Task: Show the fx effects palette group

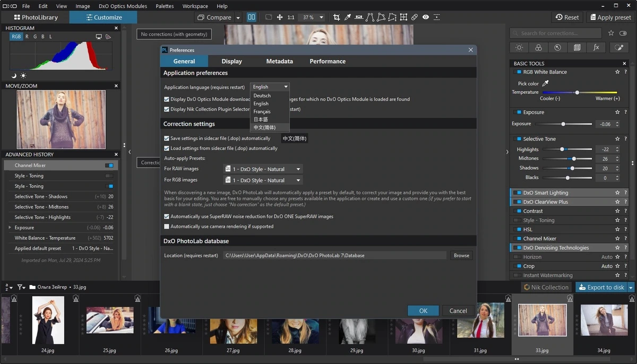Action: 596,48
